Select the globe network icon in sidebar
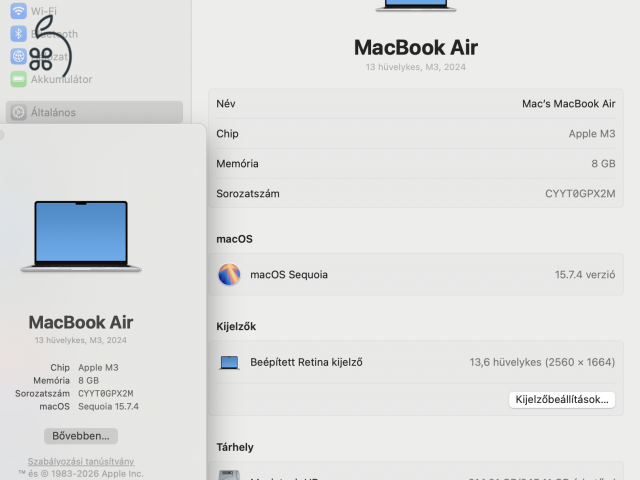This screenshot has height=480, width=640. (18, 56)
